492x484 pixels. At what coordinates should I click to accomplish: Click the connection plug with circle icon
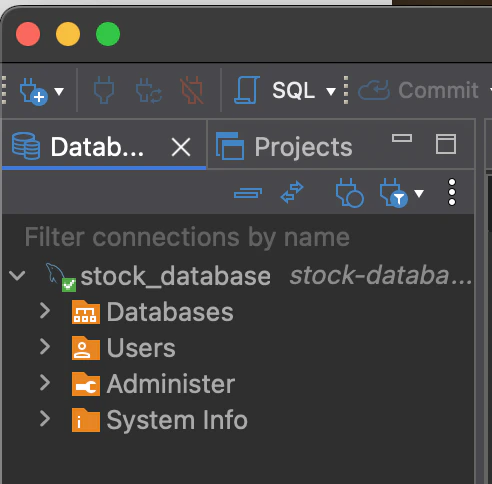pyautogui.click(x=349, y=193)
